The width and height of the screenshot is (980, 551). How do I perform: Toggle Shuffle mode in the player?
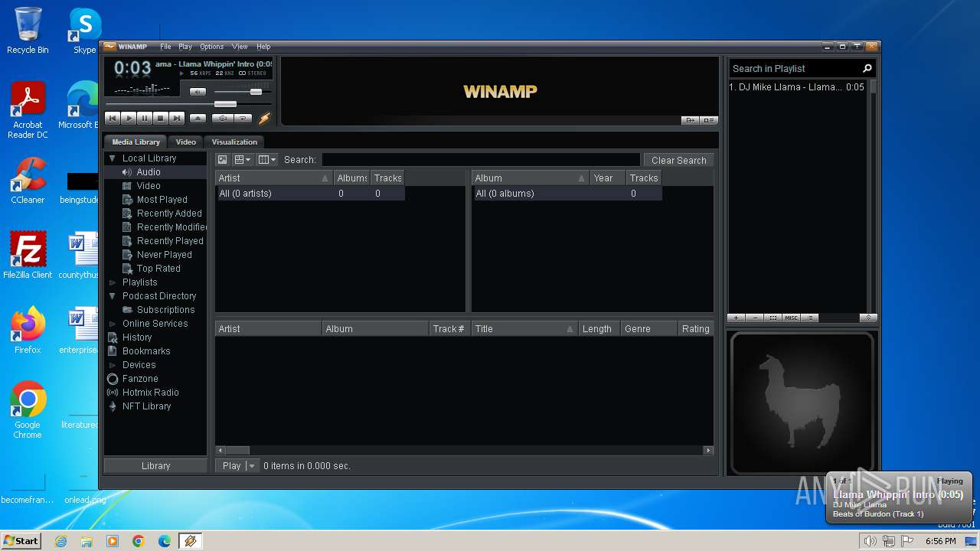tap(223, 118)
